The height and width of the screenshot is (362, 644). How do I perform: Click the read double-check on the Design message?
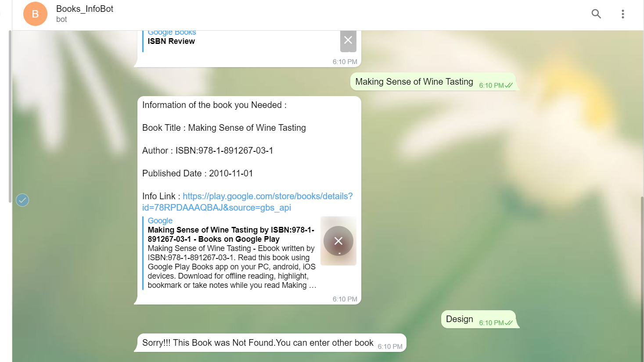click(x=509, y=323)
